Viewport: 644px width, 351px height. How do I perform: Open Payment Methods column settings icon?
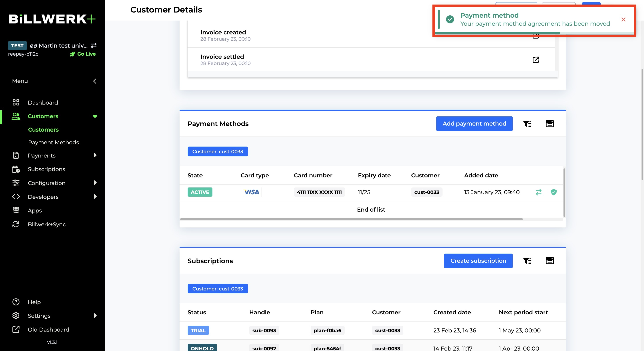pos(550,124)
